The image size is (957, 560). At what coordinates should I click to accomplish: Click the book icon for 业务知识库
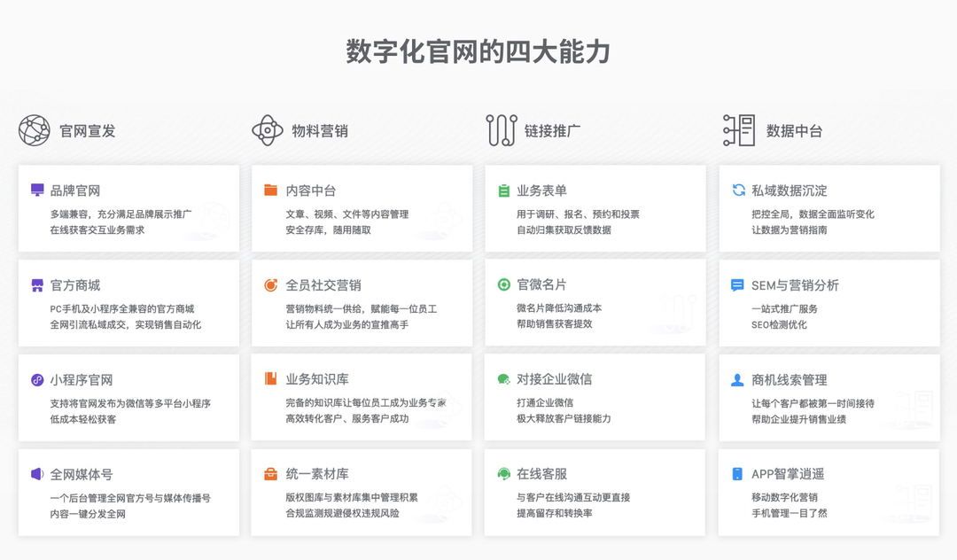tap(270, 379)
